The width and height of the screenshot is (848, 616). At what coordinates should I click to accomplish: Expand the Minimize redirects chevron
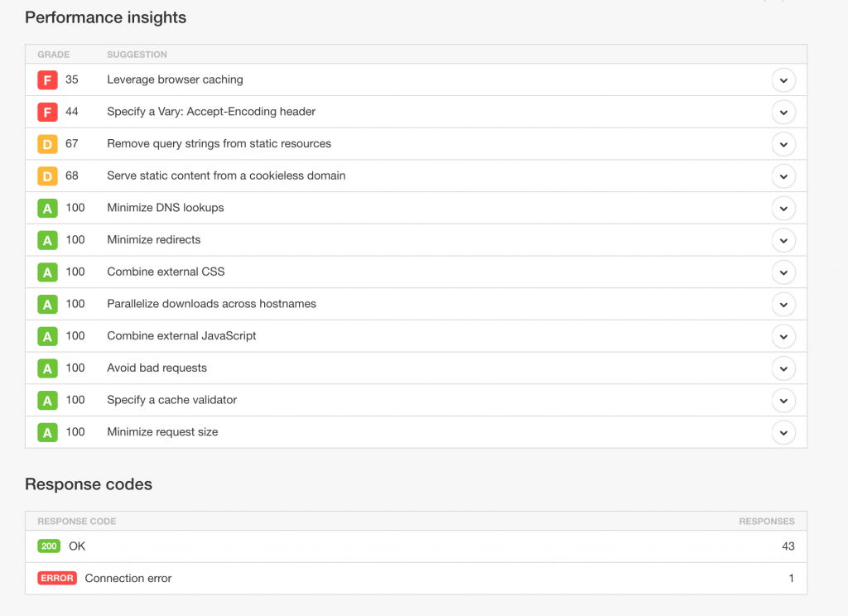point(783,240)
